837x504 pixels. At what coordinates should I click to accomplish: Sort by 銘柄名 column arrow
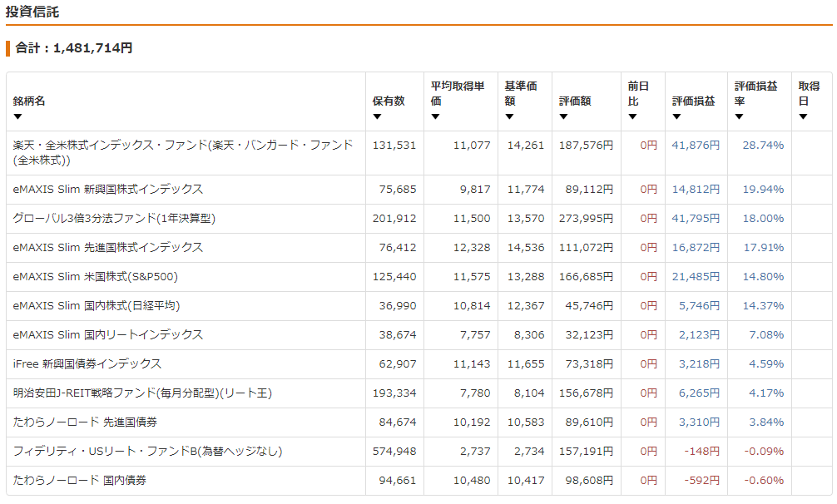pyautogui.click(x=17, y=116)
